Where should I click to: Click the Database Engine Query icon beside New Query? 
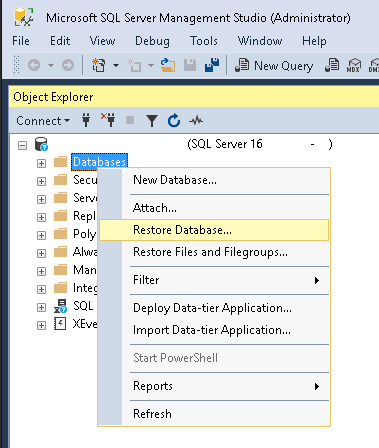tap(332, 65)
